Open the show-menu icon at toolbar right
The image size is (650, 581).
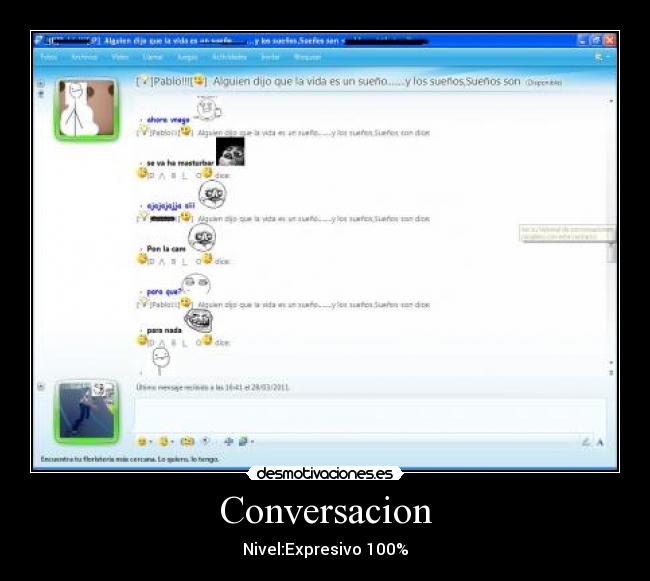(x=599, y=57)
